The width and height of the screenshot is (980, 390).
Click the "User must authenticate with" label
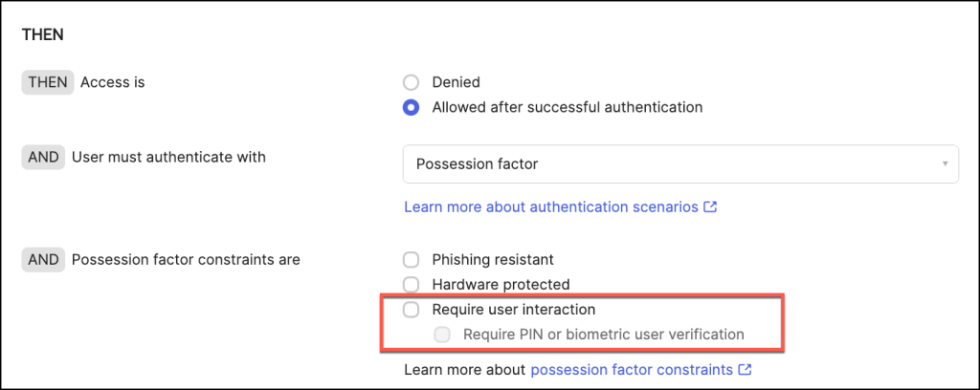tap(168, 157)
